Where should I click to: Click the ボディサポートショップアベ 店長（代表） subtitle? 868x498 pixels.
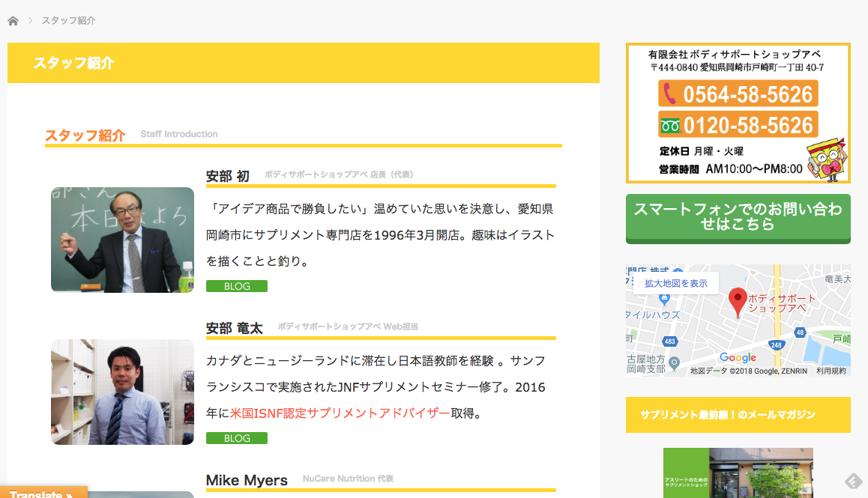339,174
